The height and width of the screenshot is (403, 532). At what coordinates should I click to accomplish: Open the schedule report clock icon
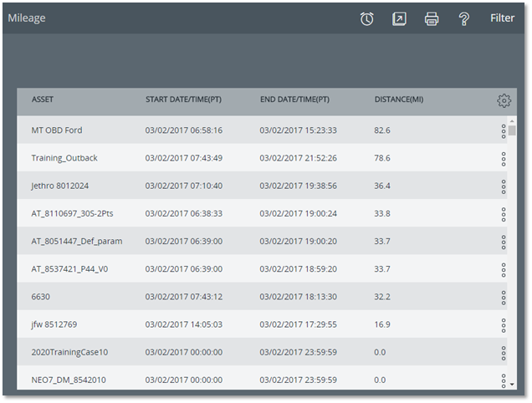(366, 18)
